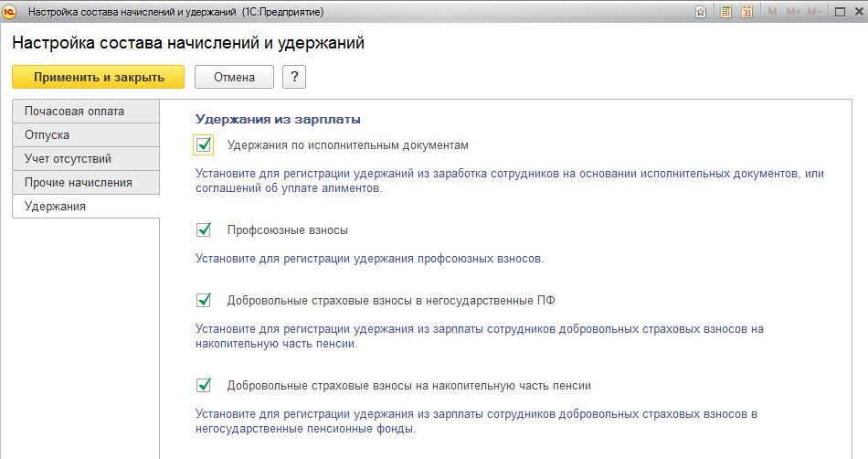
Task: Open the 'Отпуска' tab
Action: pyautogui.click(x=86, y=135)
